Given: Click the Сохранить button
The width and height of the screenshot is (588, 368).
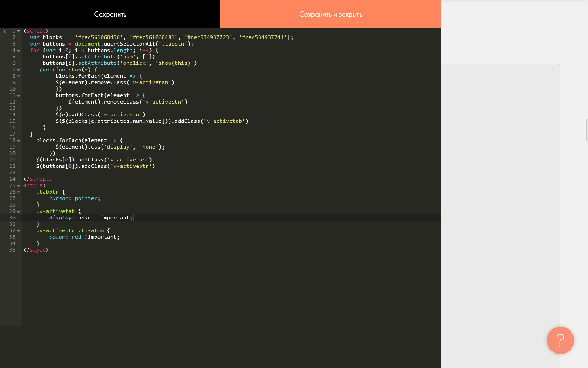Looking at the screenshot, I should [110, 14].
